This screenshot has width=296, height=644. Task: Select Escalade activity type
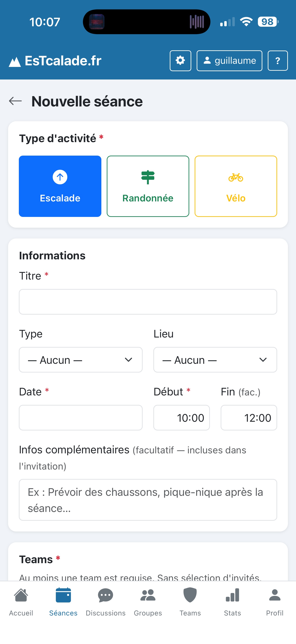60,186
